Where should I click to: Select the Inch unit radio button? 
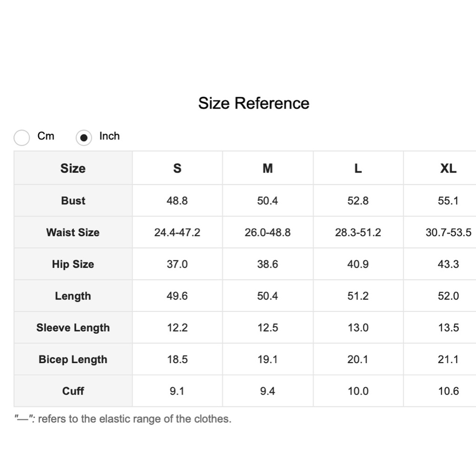(x=84, y=138)
